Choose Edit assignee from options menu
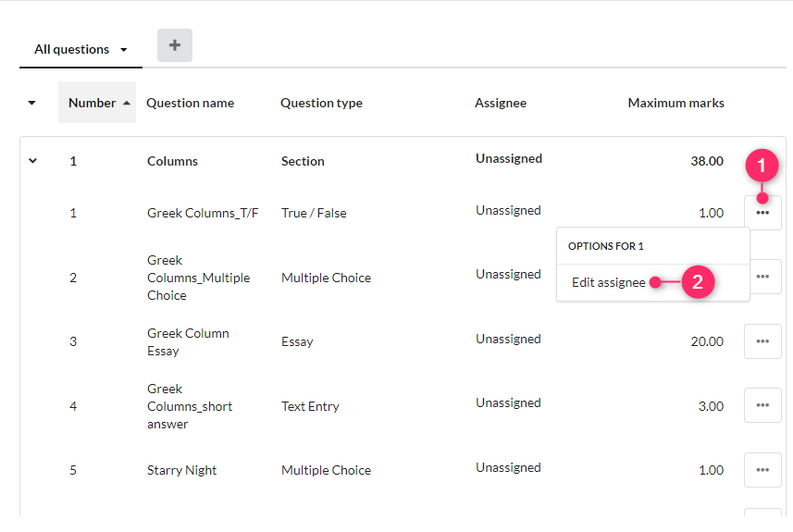Screen dimensions: 793x532 (x=608, y=282)
